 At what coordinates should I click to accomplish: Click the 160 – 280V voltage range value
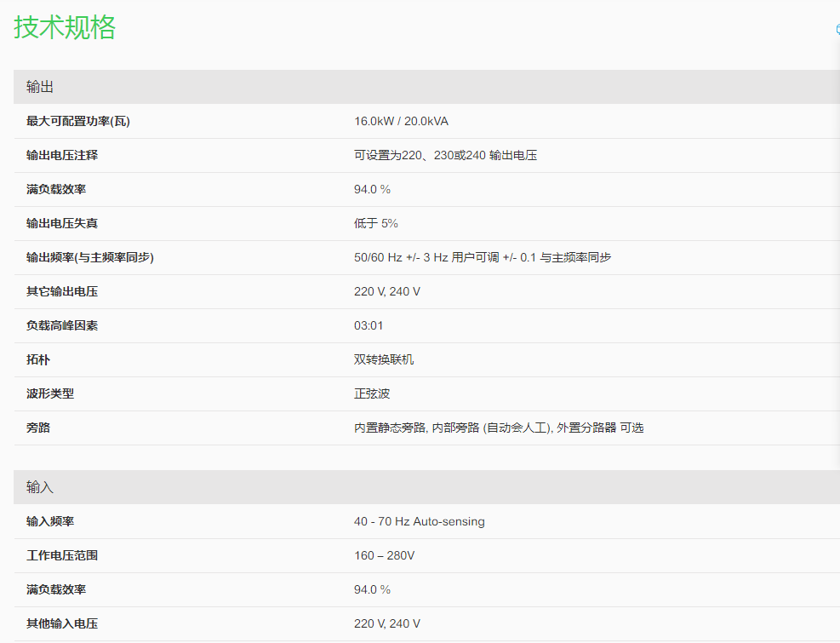tap(385, 555)
